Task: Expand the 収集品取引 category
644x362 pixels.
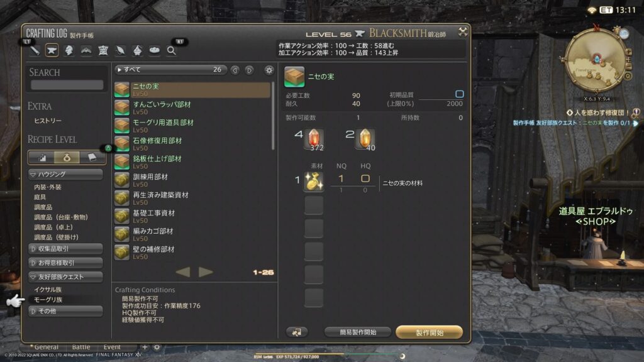Action: pos(65,249)
